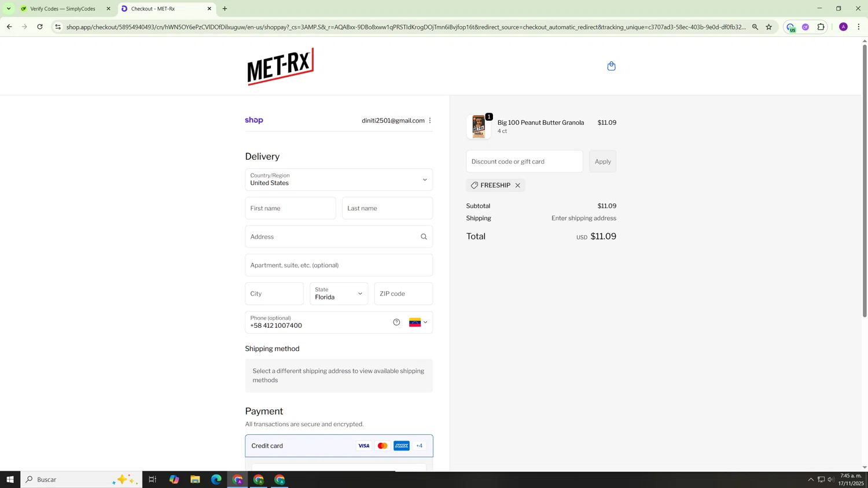View site information icon in address bar
The width and height of the screenshot is (868, 488).
tap(58, 27)
